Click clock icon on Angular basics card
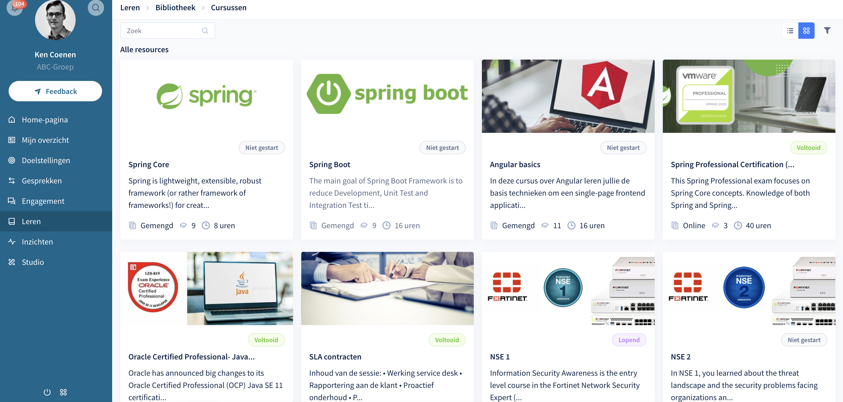Screen dimensions: 843x402 click(571, 226)
